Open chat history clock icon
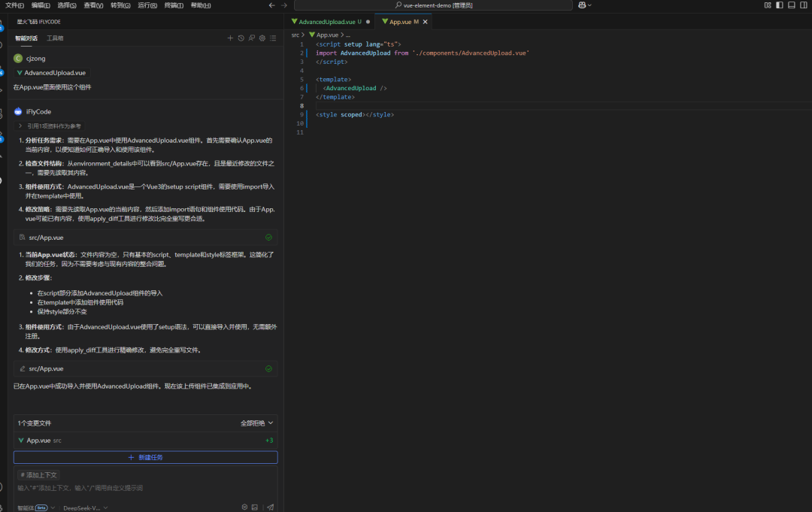The height and width of the screenshot is (512, 812). coord(241,38)
